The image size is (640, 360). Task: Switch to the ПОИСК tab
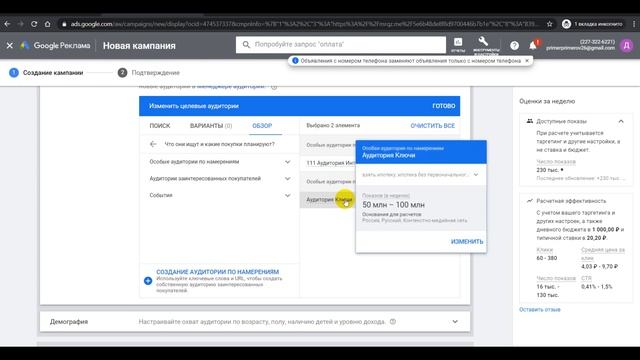pos(160,126)
